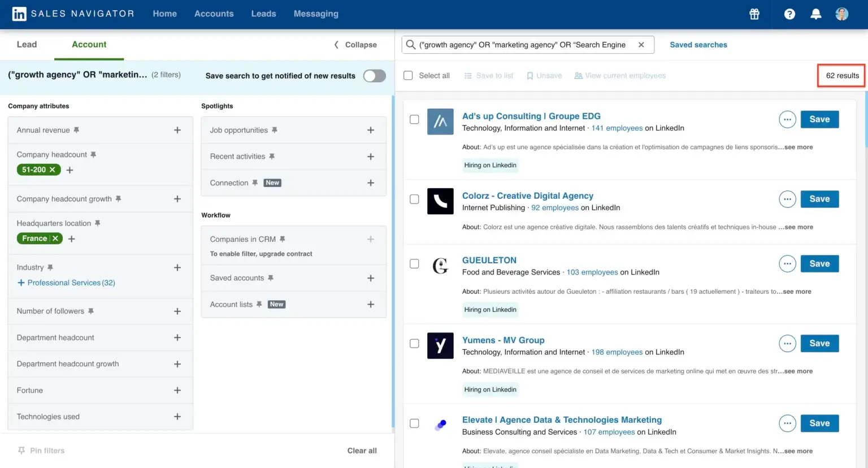The image size is (868, 468).
Task: Open the help question mark icon
Action: pyautogui.click(x=789, y=14)
